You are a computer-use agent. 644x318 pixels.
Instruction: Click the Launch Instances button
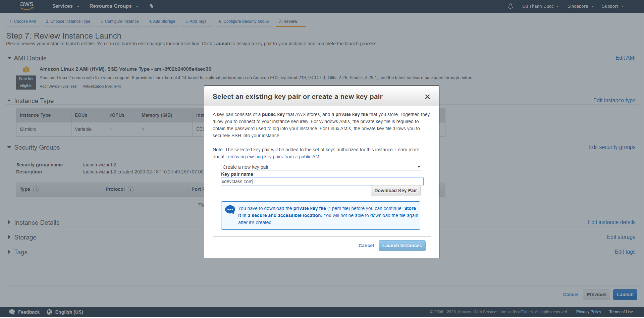pyautogui.click(x=402, y=246)
